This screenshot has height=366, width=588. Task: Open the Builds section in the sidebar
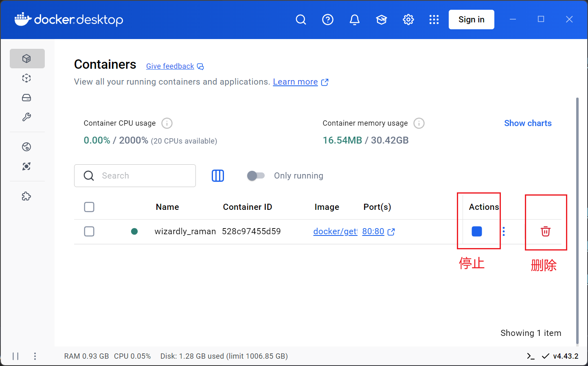pyautogui.click(x=27, y=117)
